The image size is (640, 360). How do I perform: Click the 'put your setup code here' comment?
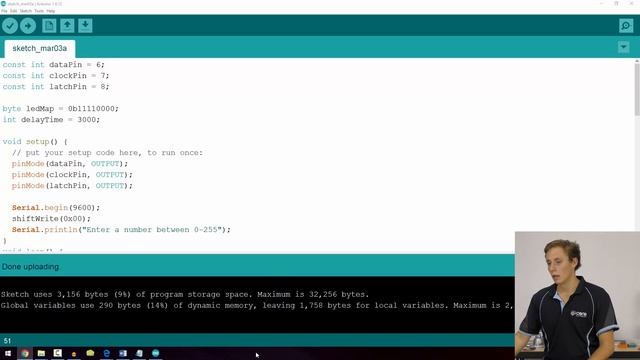click(107, 153)
